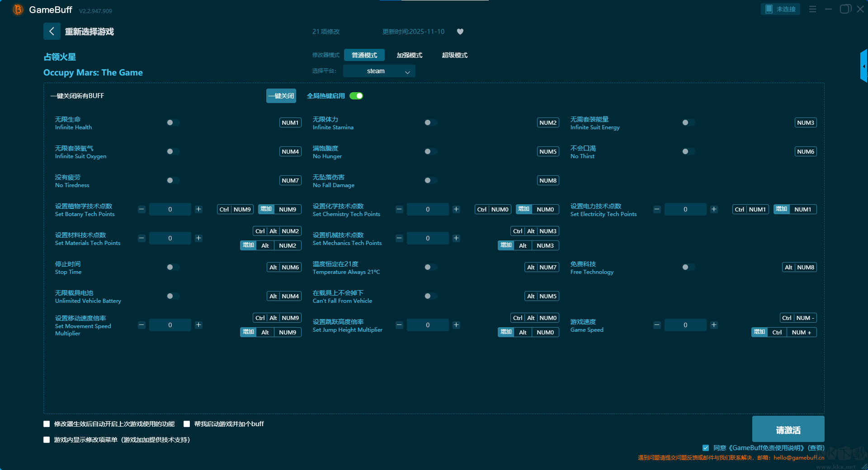This screenshot has width=868, height=470.
Task: Decrease Game Speed with minus
Action: 657,325
